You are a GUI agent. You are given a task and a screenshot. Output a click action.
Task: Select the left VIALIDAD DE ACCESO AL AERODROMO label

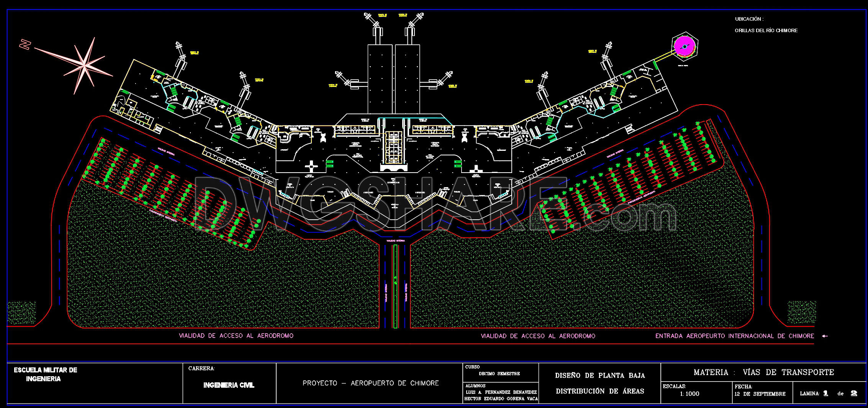[x=236, y=336]
